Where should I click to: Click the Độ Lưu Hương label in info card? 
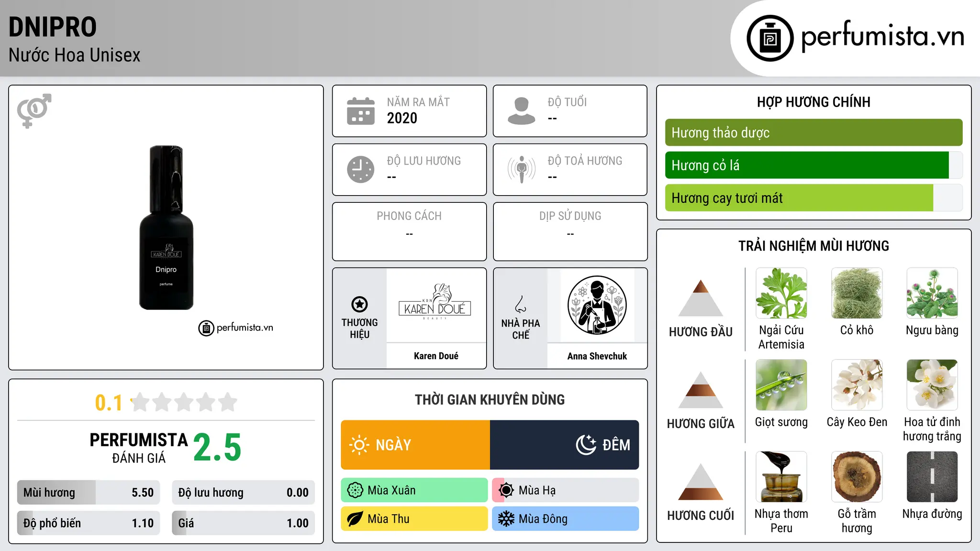[x=424, y=161]
